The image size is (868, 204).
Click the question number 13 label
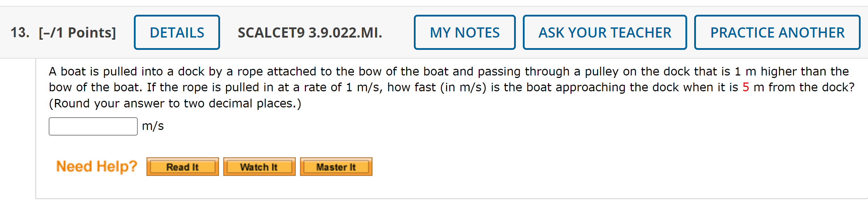pos(19,32)
